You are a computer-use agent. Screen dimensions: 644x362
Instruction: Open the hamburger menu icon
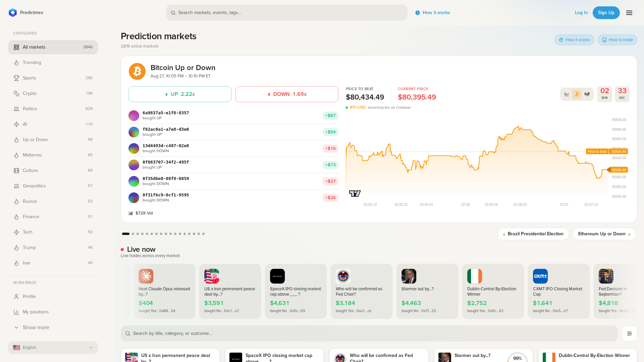click(x=629, y=13)
